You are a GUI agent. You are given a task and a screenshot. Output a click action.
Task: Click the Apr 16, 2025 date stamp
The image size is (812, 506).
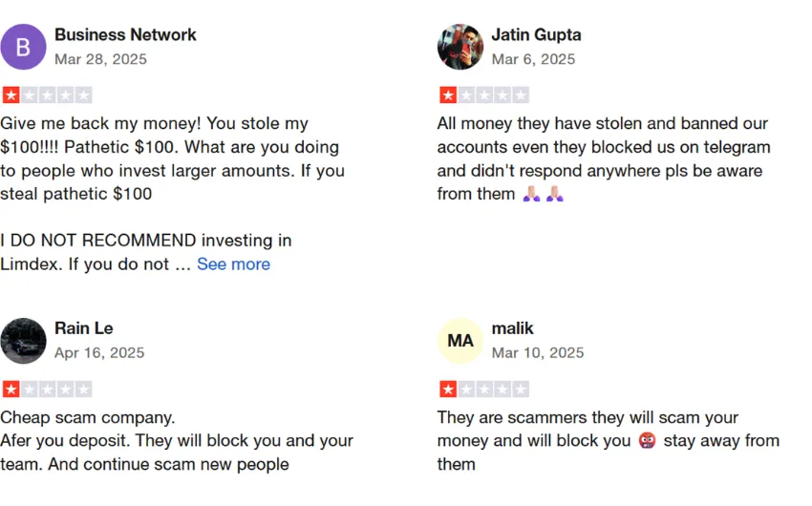tap(99, 353)
